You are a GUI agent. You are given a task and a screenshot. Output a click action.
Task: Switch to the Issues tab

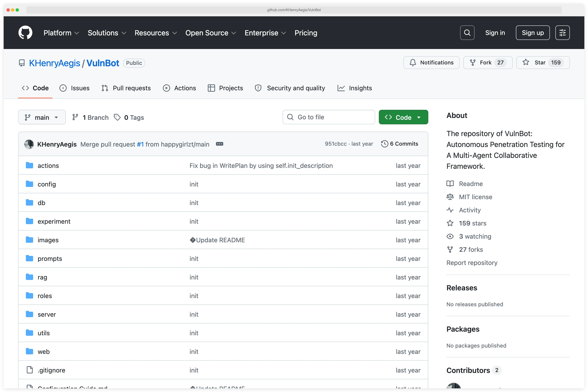[x=74, y=88]
